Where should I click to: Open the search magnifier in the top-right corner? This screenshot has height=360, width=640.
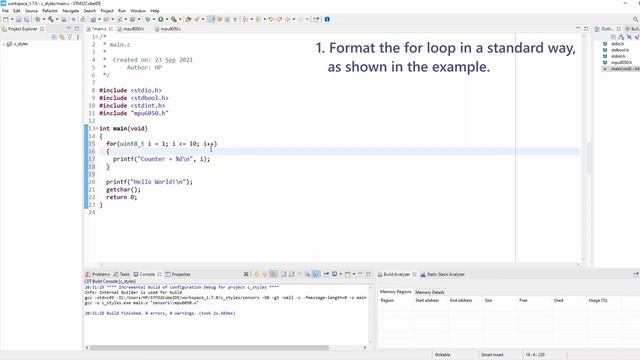point(636,19)
